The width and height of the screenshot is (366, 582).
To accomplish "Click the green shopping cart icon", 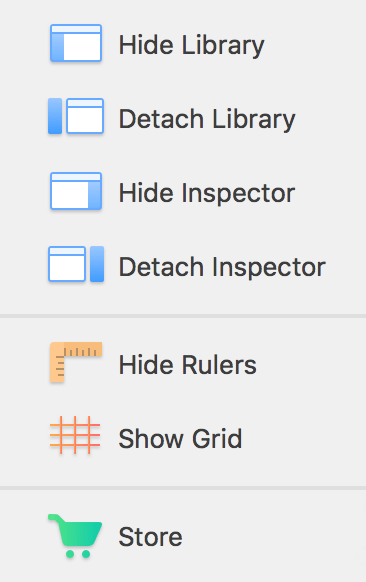I will 75,536.
